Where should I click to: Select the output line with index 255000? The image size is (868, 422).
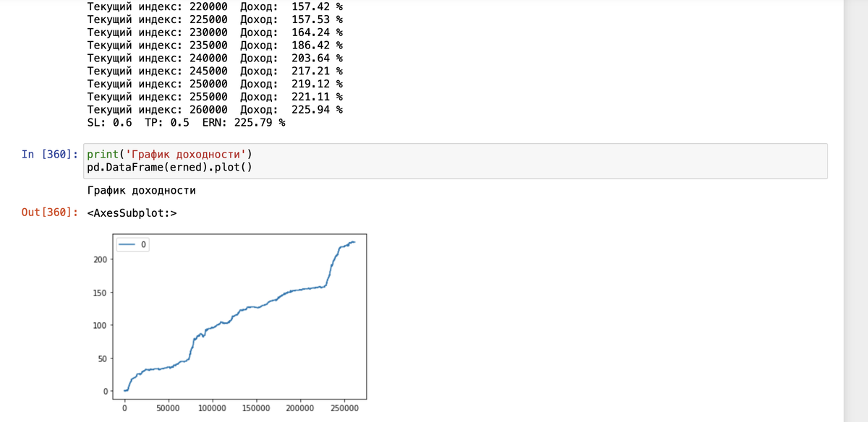(x=215, y=96)
